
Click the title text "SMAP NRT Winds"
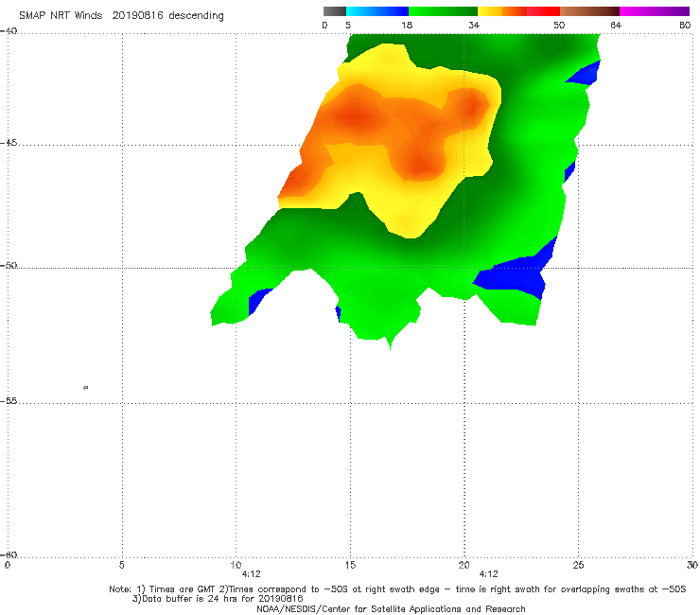tap(61, 15)
